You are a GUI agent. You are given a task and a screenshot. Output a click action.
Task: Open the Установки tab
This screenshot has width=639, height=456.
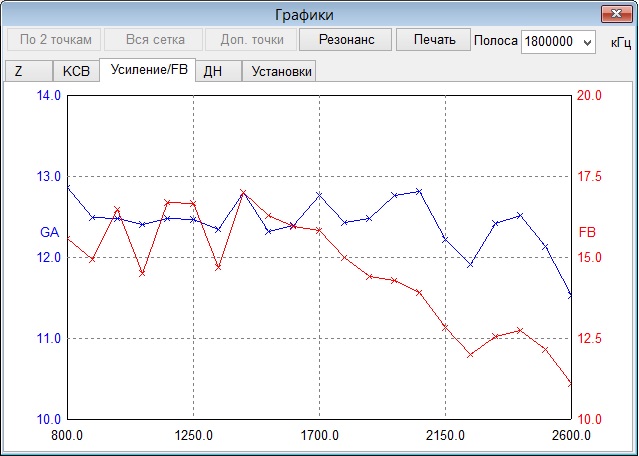point(280,71)
